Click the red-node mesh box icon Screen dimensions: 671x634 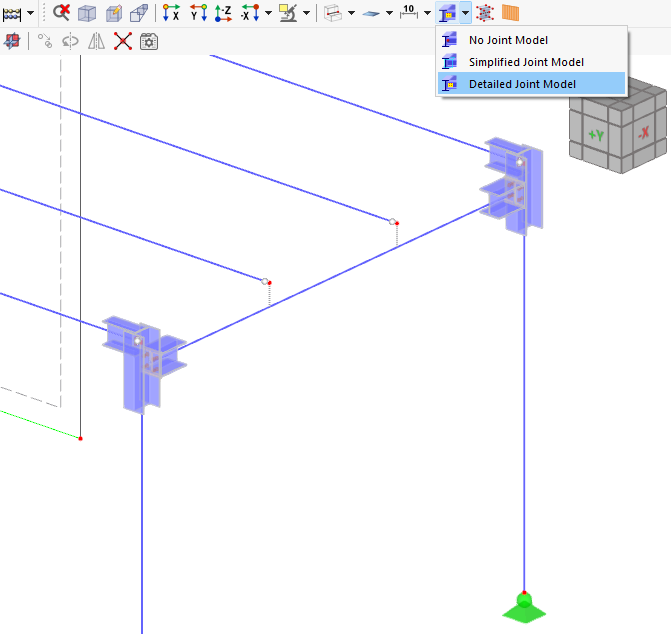pos(485,13)
